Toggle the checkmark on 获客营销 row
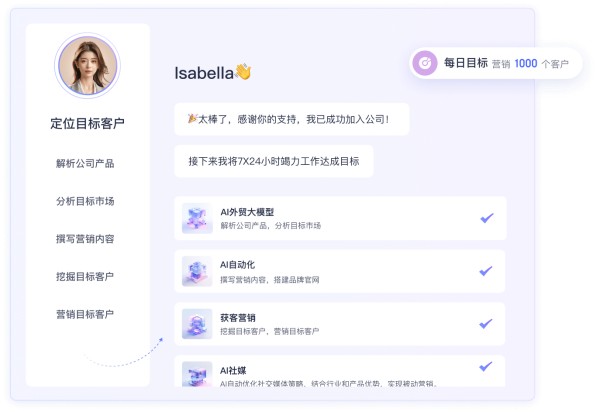The image size is (600, 412). [486, 324]
